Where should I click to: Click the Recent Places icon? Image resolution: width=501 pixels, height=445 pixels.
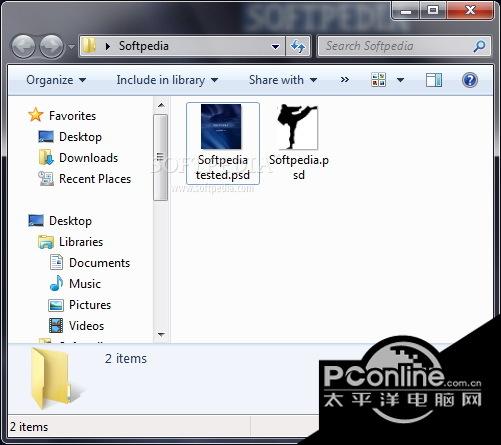46,178
